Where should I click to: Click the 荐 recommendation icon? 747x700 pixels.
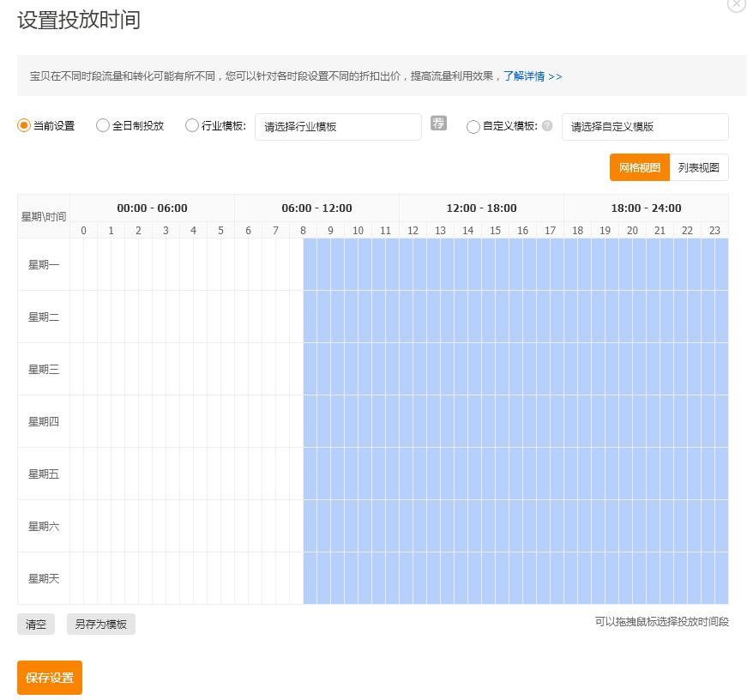[x=438, y=123]
